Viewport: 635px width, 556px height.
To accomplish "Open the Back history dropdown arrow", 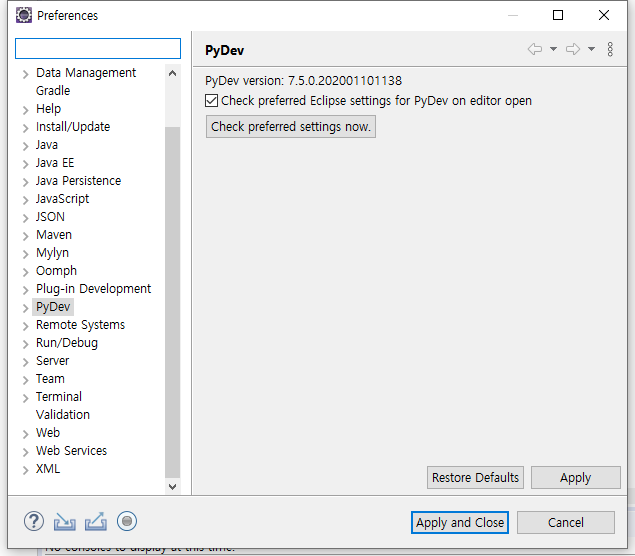I will click(553, 49).
